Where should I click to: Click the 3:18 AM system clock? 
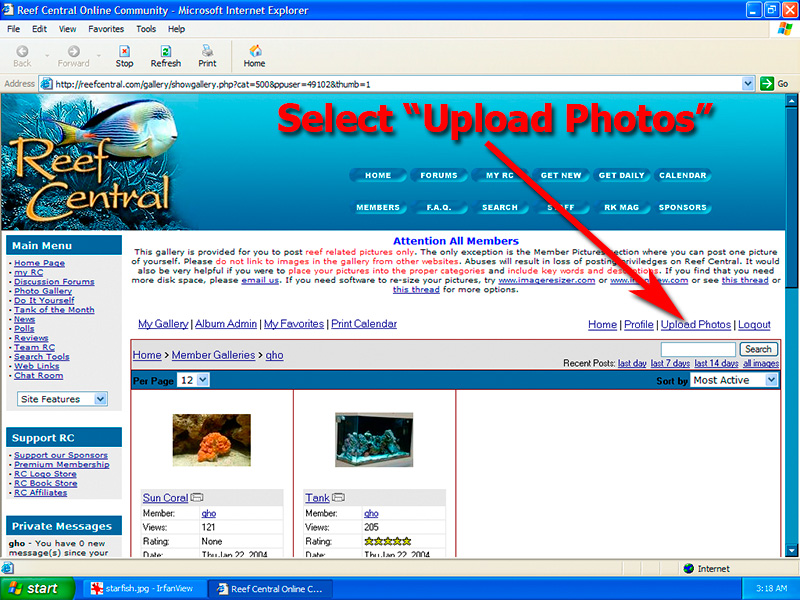pos(771,588)
